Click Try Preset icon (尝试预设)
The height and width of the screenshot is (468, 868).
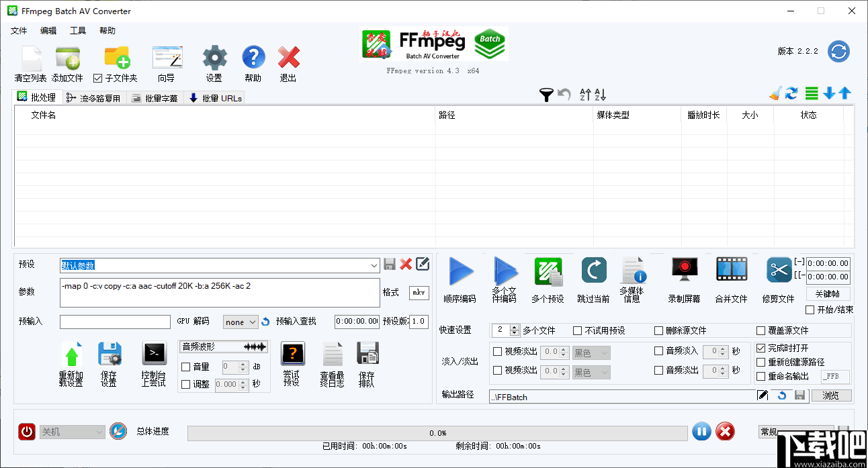click(292, 353)
